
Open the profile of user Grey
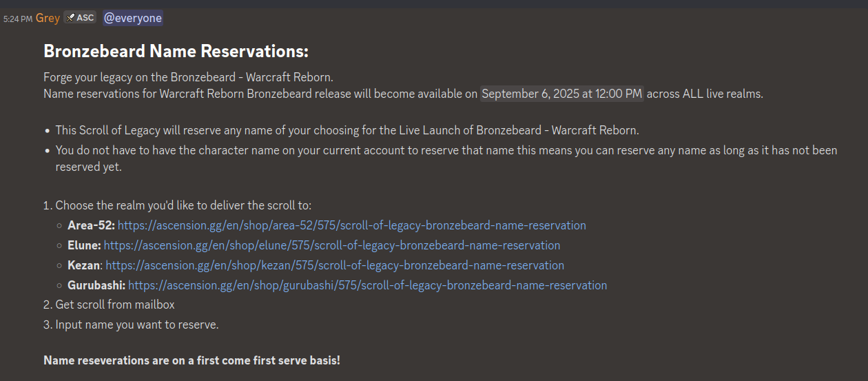(48, 18)
